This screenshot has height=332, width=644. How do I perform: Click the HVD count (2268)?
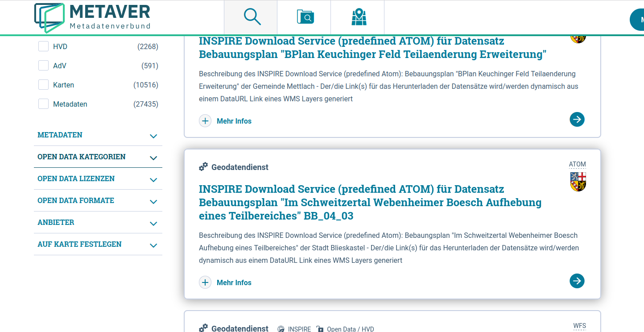(148, 46)
